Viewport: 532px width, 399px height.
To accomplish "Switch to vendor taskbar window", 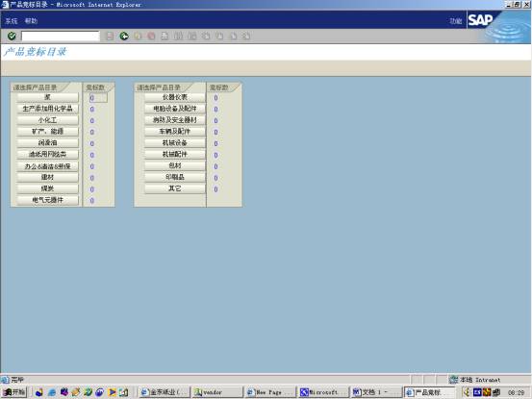I will (x=217, y=392).
